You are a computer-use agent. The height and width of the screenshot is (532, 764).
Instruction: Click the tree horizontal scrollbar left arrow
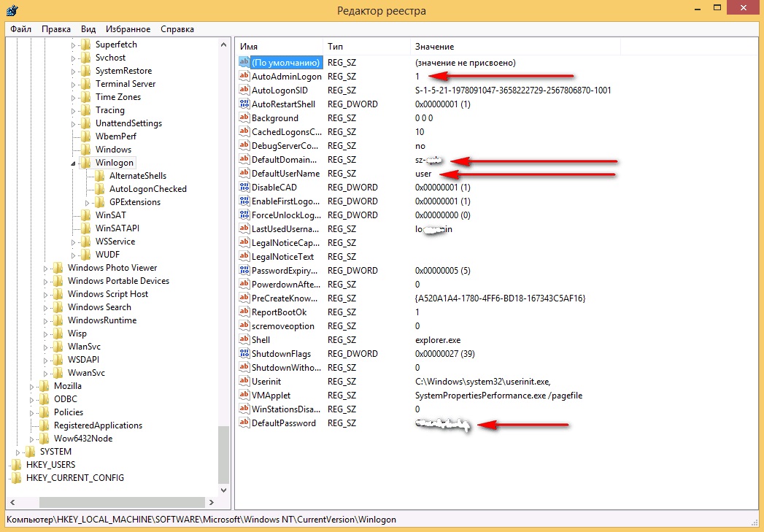click(12, 502)
